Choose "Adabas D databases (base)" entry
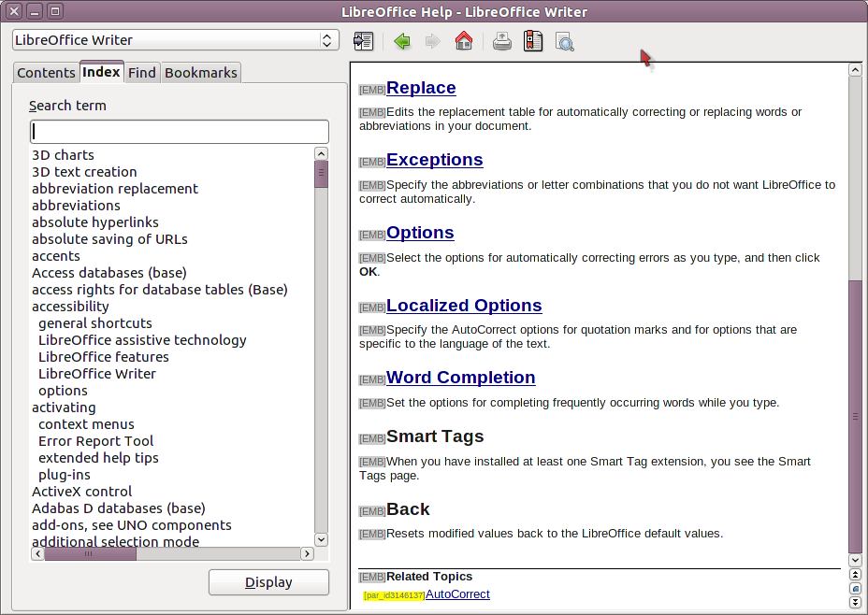Image resolution: width=868 pixels, height=615 pixels. point(119,508)
